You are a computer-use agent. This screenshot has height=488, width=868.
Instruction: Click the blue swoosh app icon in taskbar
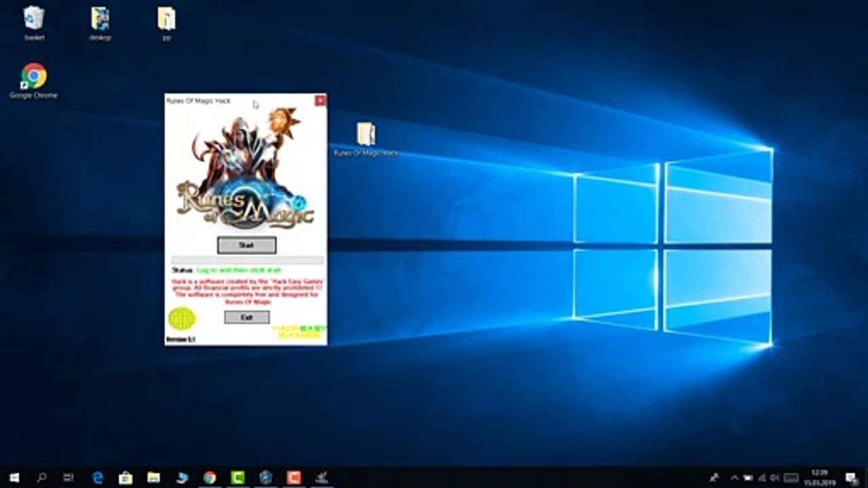[182, 478]
